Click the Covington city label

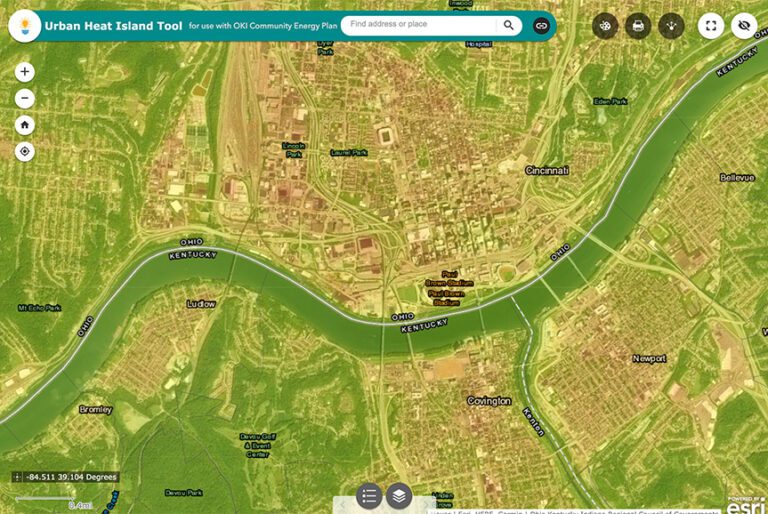[489, 401]
